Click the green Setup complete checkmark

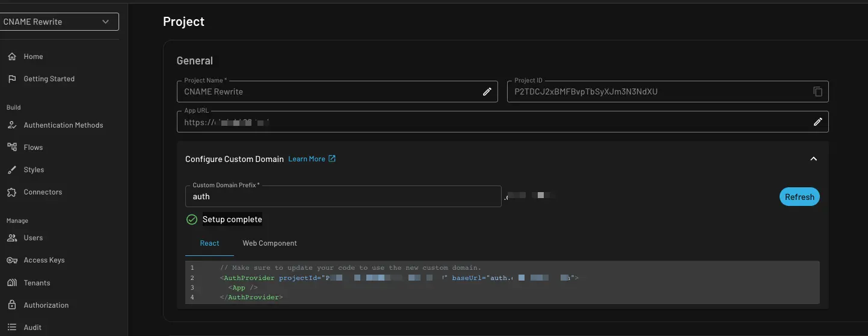pos(192,220)
